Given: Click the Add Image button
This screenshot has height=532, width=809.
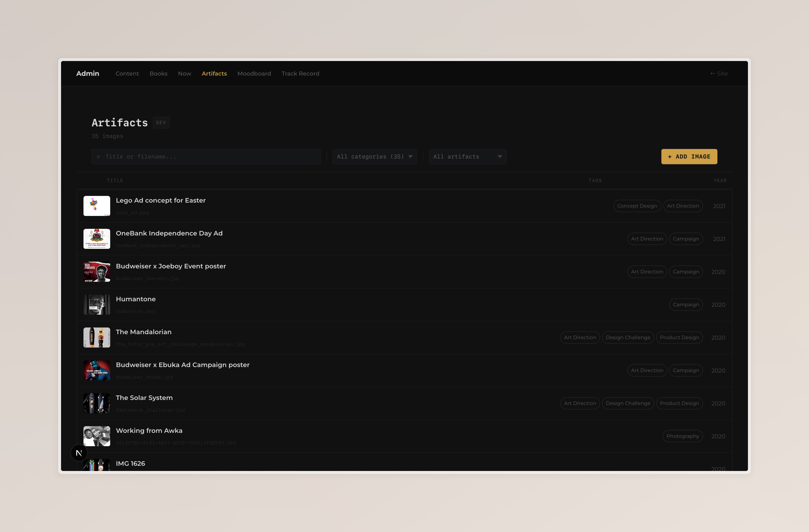Looking at the screenshot, I should point(689,157).
